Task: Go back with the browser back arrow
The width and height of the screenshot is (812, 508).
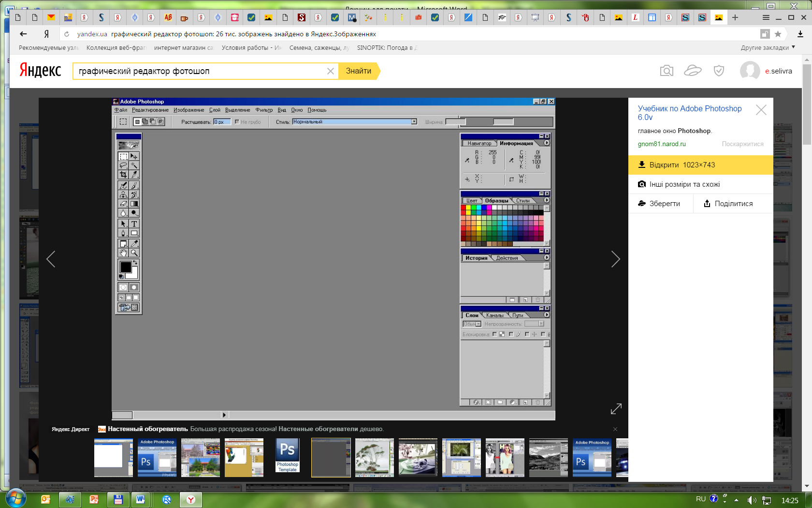Action: tap(23, 34)
